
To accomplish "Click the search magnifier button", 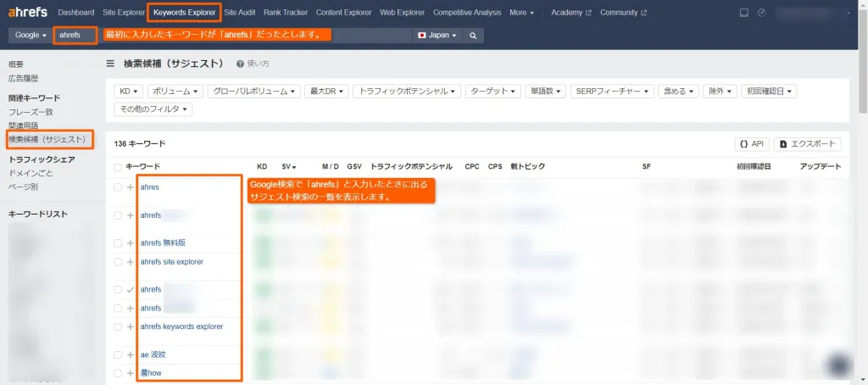I will (473, 36).
